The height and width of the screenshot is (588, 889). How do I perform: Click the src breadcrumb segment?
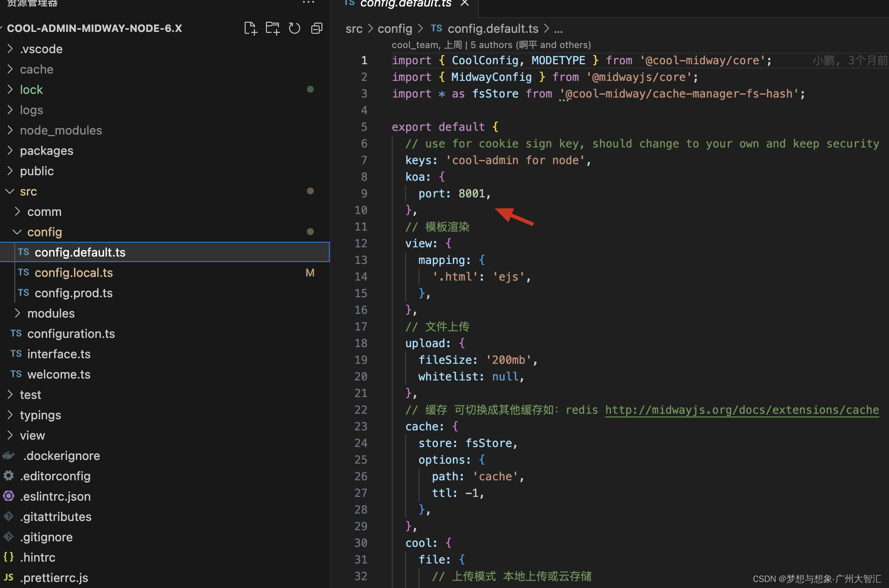point(354,29)
